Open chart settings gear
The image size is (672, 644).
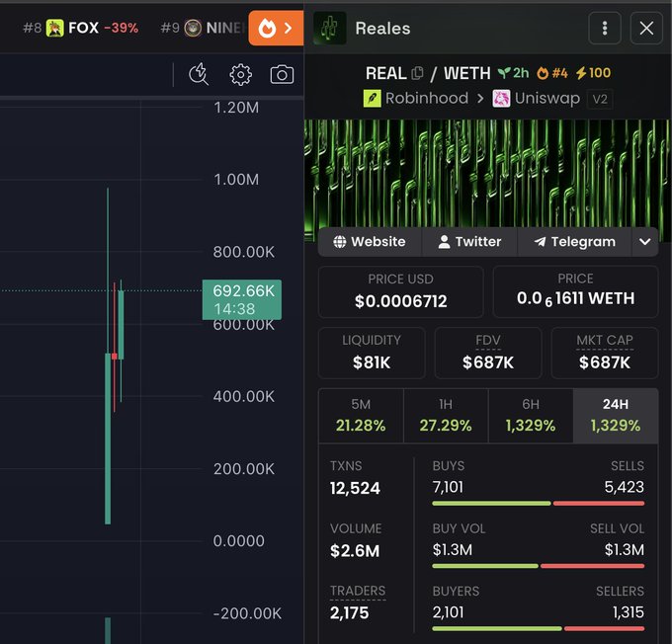240,75
